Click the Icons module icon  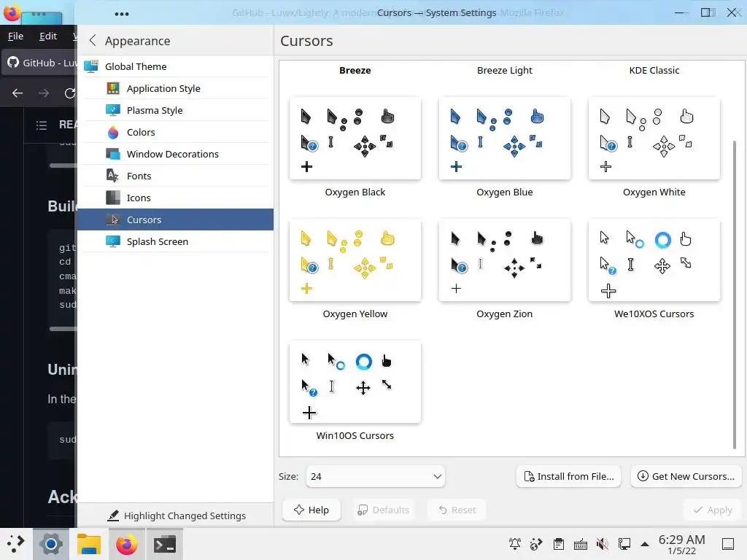pyautogui.click(x=113, y=198)
